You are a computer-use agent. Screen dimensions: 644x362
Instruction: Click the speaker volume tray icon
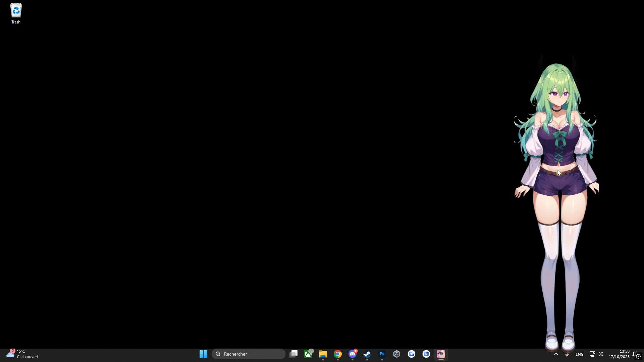(x=600, y=354)
